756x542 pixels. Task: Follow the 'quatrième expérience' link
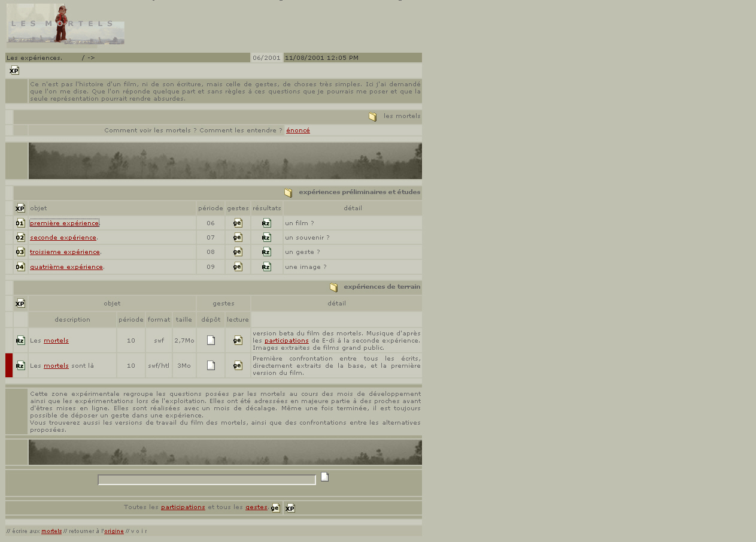pos(66,267)
